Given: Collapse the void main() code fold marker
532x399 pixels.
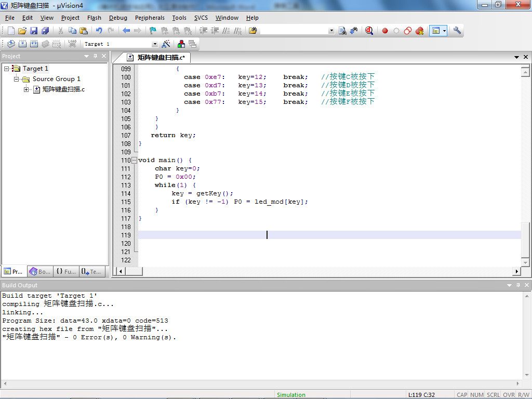Looking at the screenshot, I should (135, 160).
